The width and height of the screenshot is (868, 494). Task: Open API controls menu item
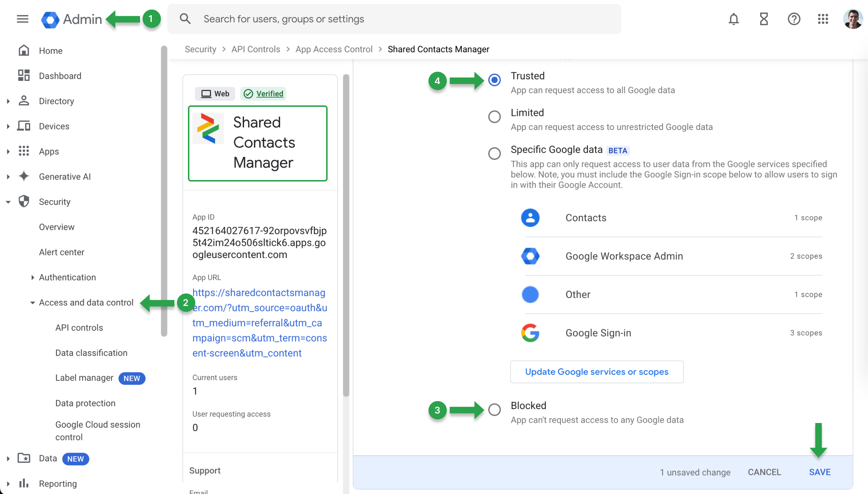pyautogui.click(x=79, y=328)
